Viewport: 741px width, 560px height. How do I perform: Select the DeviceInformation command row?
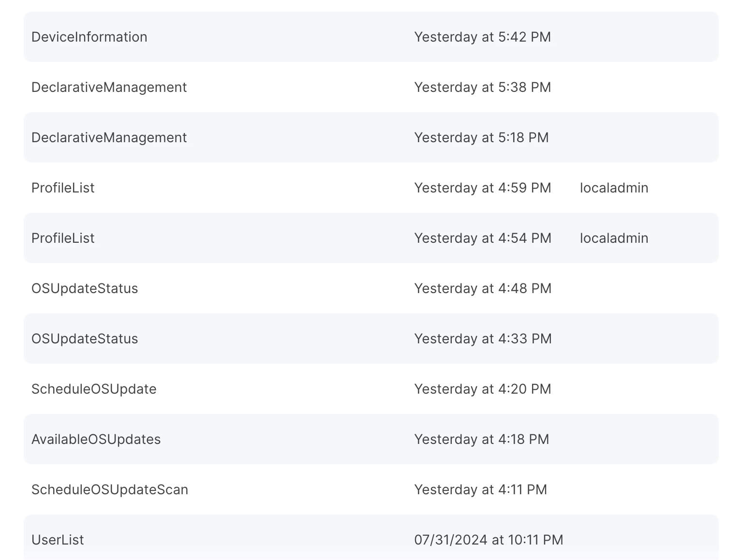click(371, 37)
